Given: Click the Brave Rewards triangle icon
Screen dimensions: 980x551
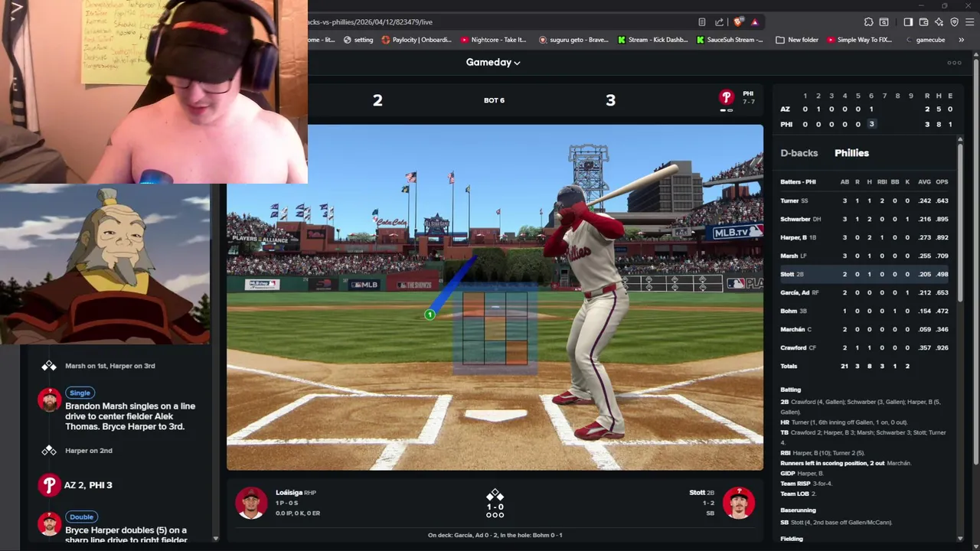Looking at the screenshot, I should tap(754, 22).
